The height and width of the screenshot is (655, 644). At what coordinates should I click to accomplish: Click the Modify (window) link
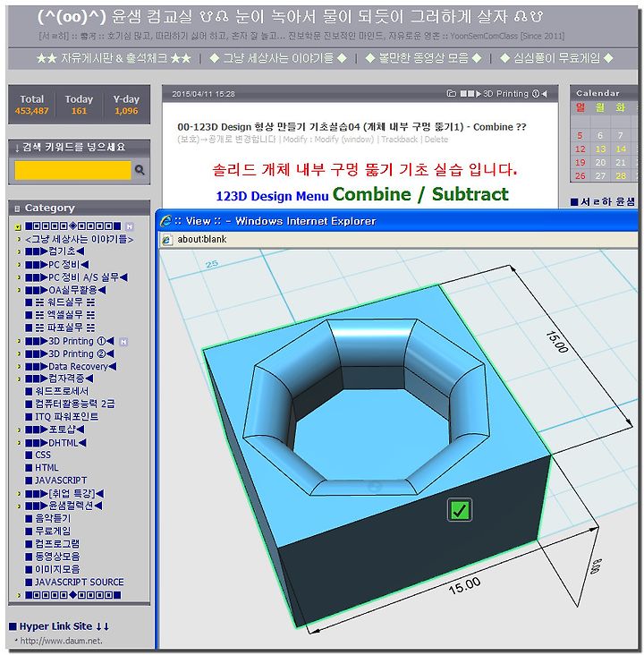tap(344, 140)
